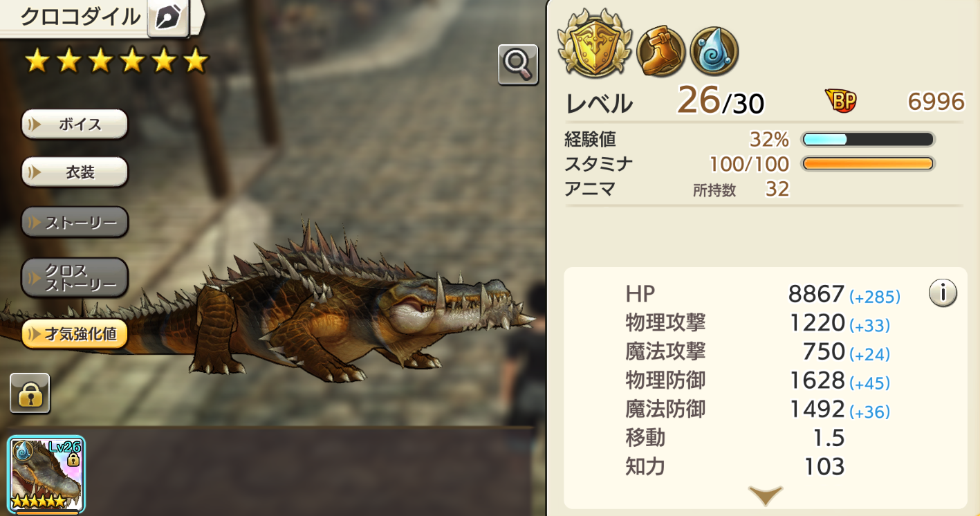The height and width of the screenshot is (516, 980).
Task: Toggle the 才気強化値 display
Action: click(x=75, y=334)
